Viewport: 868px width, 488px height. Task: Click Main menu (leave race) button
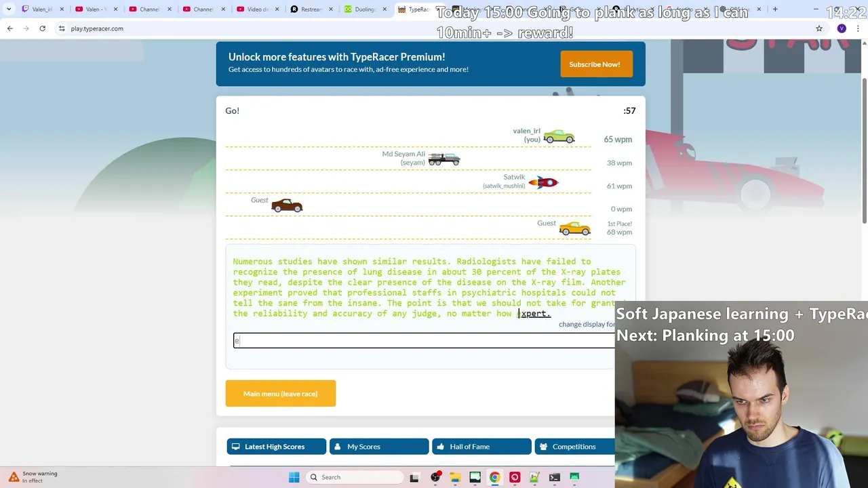point(281,394)
